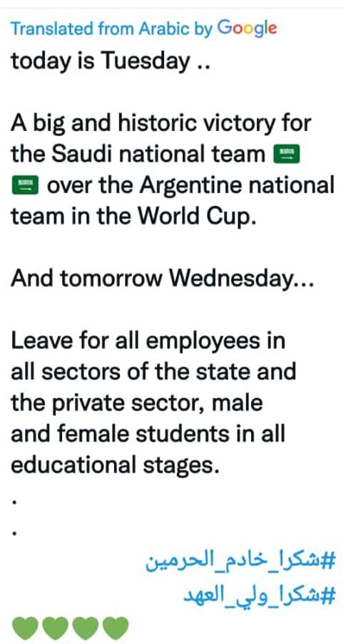The image size is (346, 644).
Task: Click the "and female students in all" line
Action: [148, 434]
